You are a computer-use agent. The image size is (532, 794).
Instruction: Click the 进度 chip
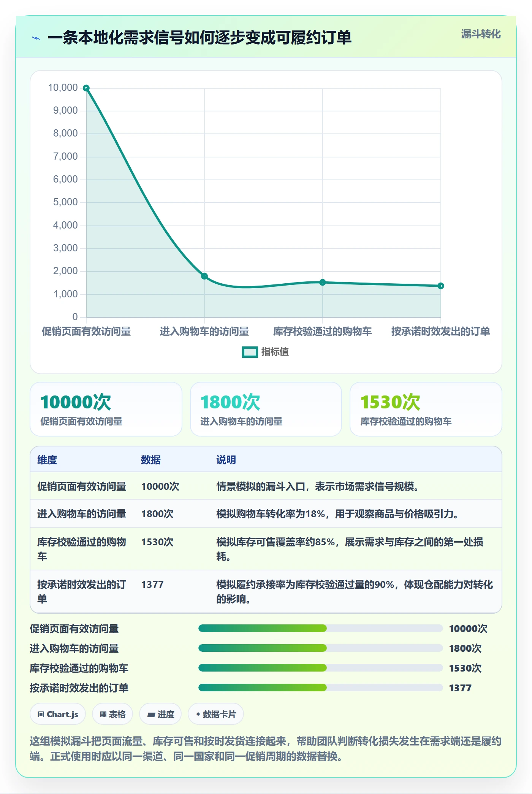160,714
